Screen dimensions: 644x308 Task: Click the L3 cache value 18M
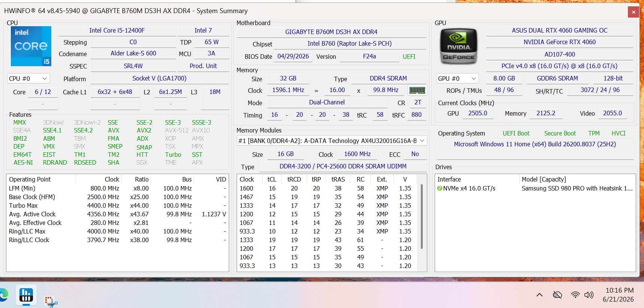click(215, 92)
